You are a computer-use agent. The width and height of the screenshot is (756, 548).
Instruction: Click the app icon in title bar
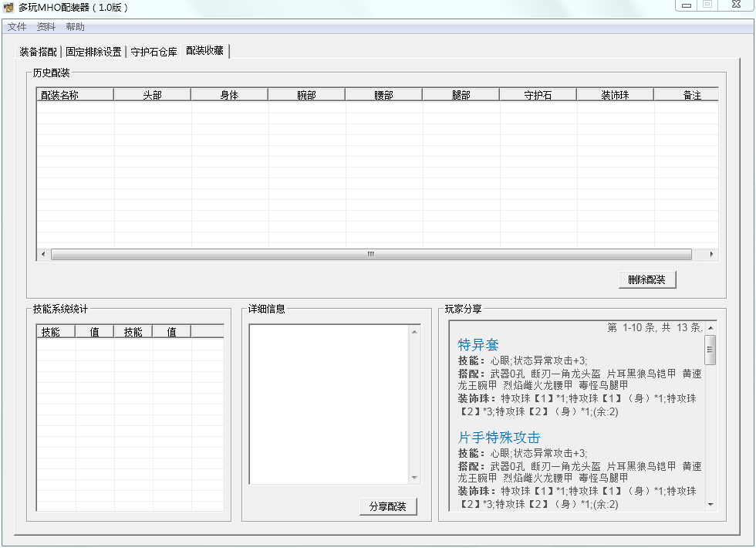[8, 8]
